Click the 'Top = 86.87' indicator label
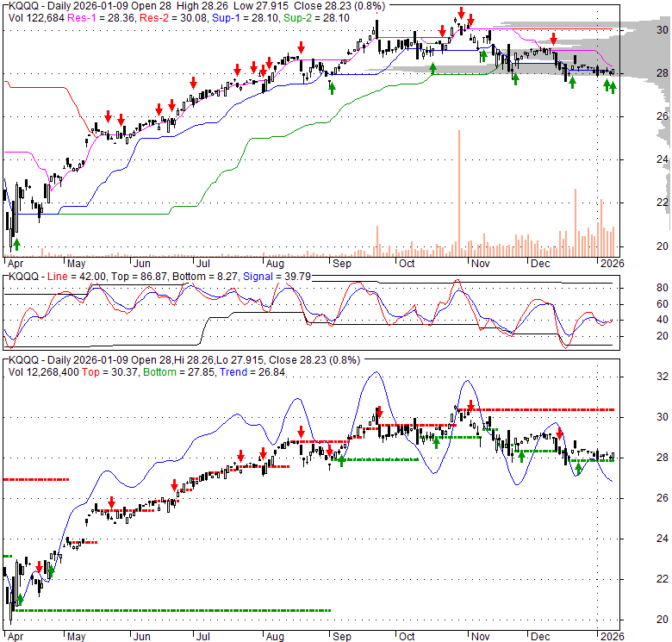Image resolution: width=672 pixels, height=642 pixels. [139, 277]
